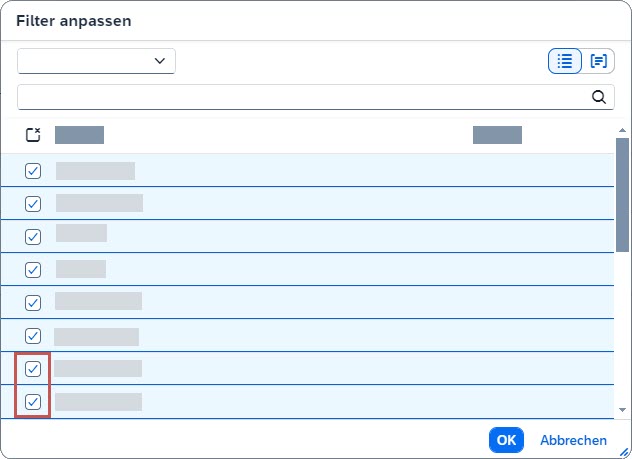The height and width of the screenshot is (459, 632).
Task: Click the deselect all icon in header
Action: click(33, 135)
